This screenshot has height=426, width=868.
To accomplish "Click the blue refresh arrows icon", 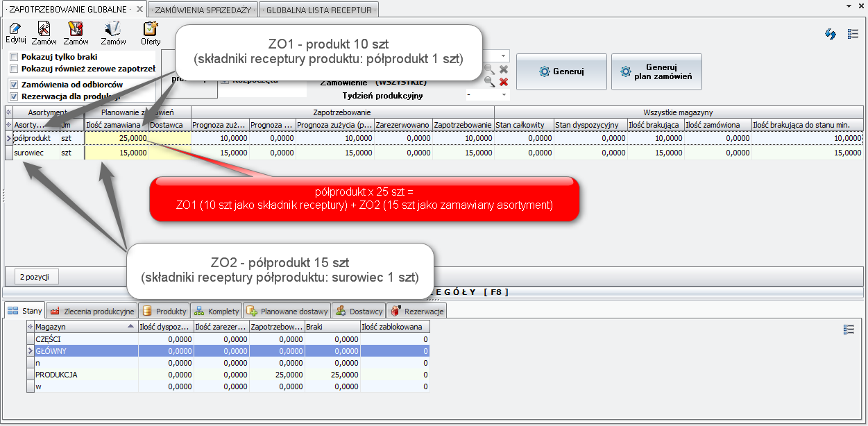I will pyautogui.click(x=831, y=34).
